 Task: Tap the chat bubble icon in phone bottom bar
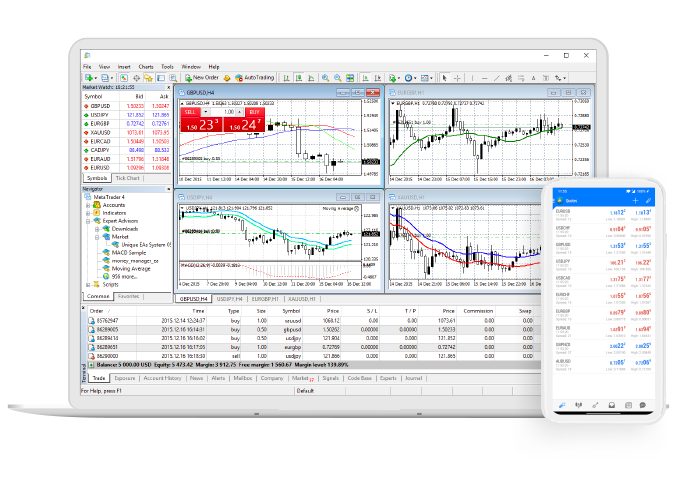(643, 405)
